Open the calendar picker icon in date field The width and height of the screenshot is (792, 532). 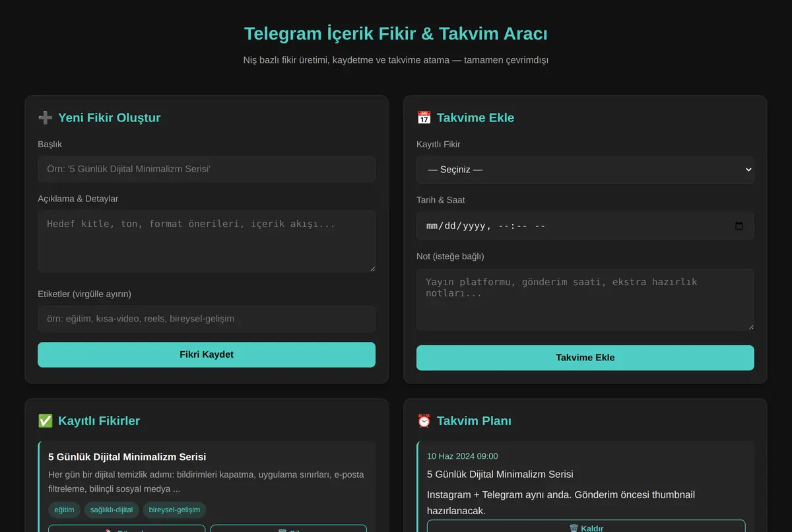(x=739, y=226)
